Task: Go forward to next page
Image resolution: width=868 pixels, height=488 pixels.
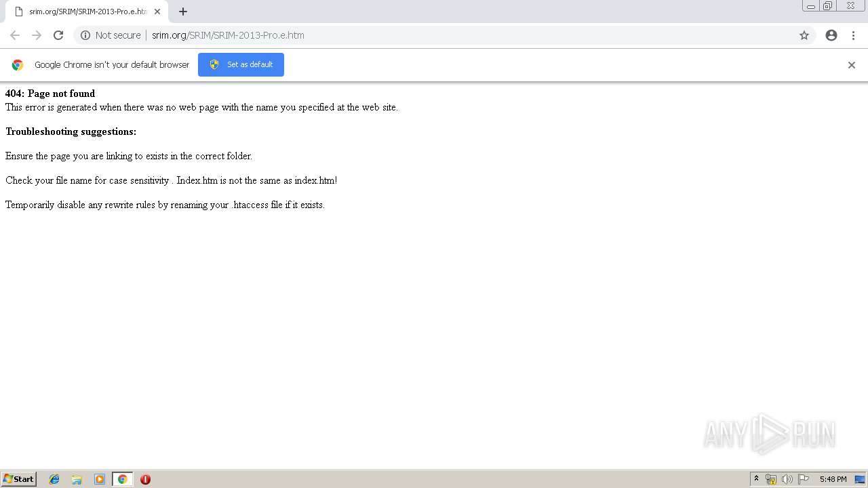Action: [x=37, y=35]
